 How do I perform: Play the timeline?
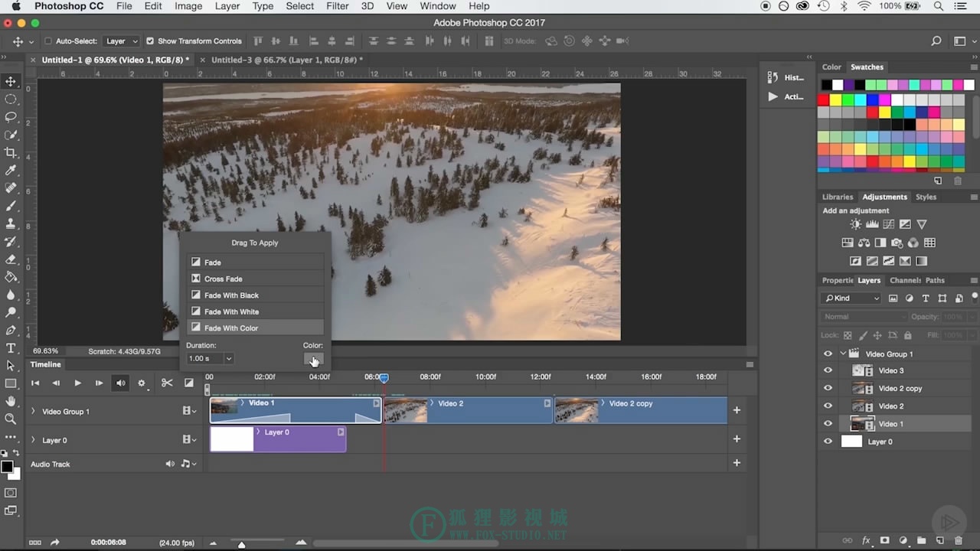pos(77,383)
